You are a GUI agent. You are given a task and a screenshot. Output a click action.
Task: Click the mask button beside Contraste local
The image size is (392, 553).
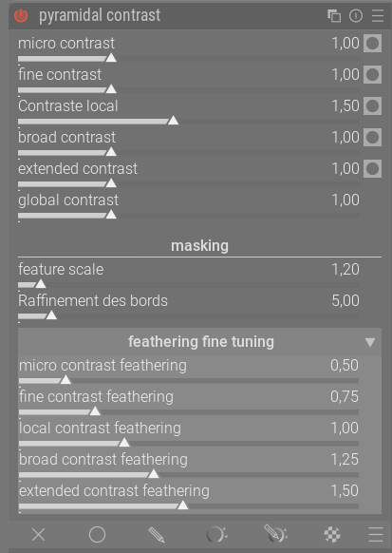click(x=373, y=106)
